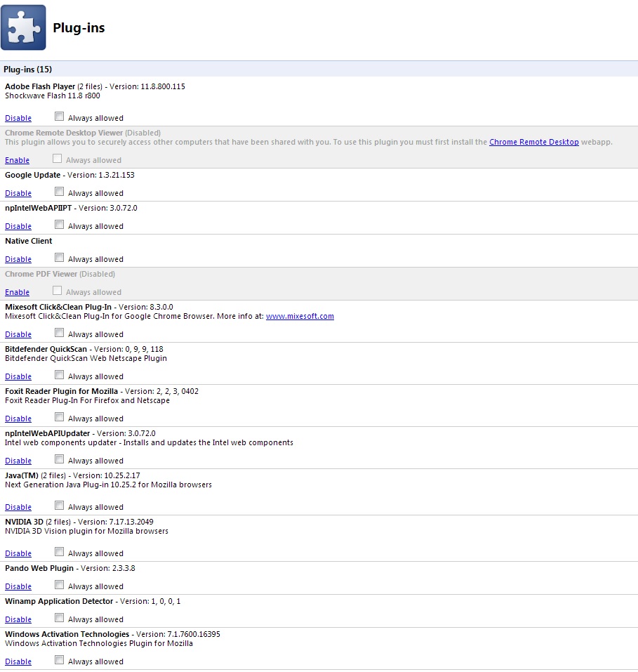This screenshot has width=638, height=672.
Task: Select the Native Client plug-in name
Action: pyautogui.click(x=28, y=241)
